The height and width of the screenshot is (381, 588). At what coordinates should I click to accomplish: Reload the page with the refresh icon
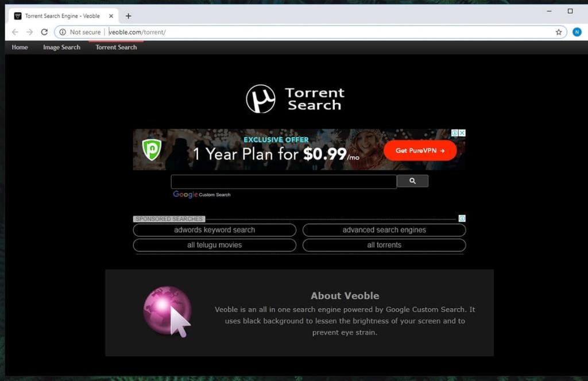(44, 32)
